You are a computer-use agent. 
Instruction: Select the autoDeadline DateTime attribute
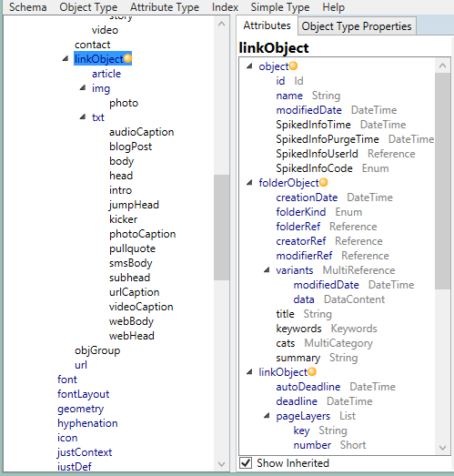[336, 387]
